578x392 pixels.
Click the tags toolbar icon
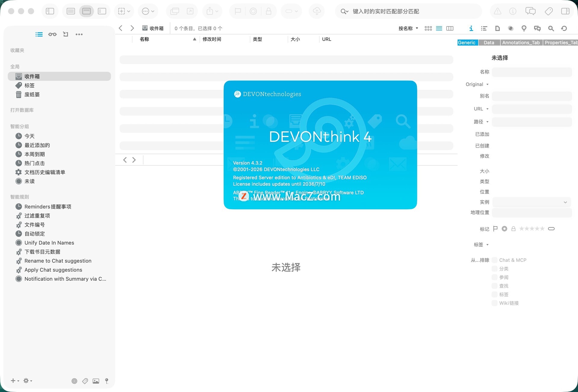(548, 11)
